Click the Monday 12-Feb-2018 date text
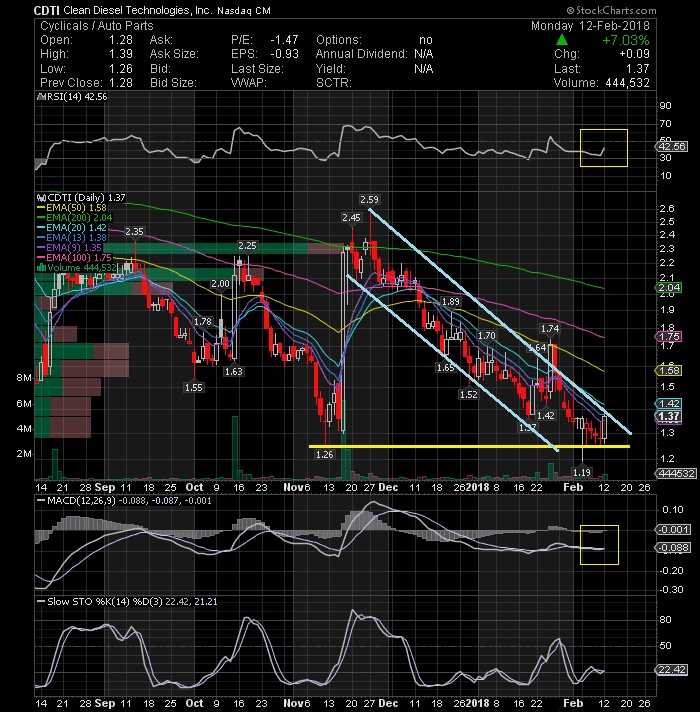This screenshot has height=712, width=700. pos(591,26)
